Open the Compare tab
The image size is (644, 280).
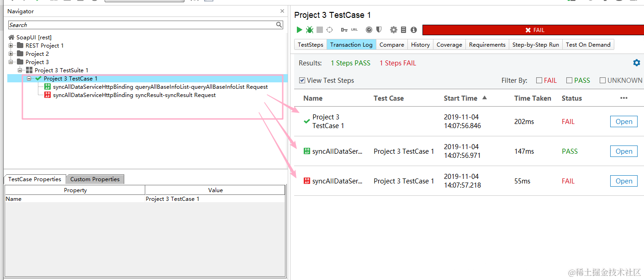(x=392, y=44)
